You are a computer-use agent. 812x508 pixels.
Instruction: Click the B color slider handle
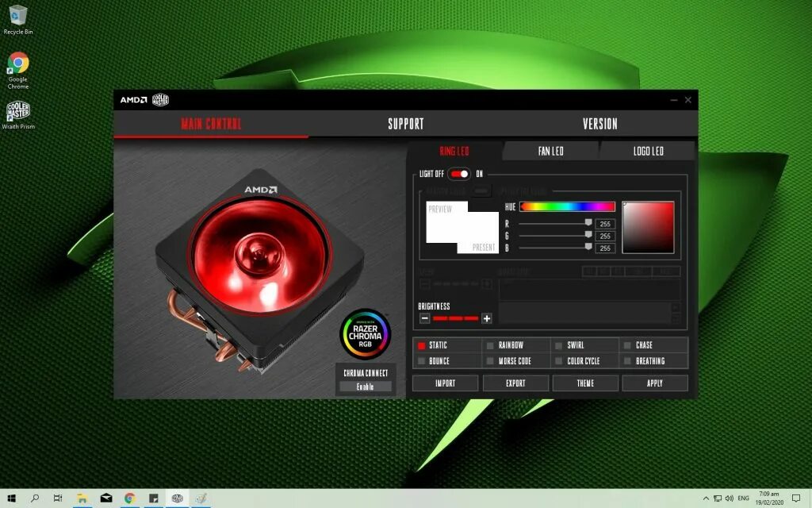click(588, 247)
